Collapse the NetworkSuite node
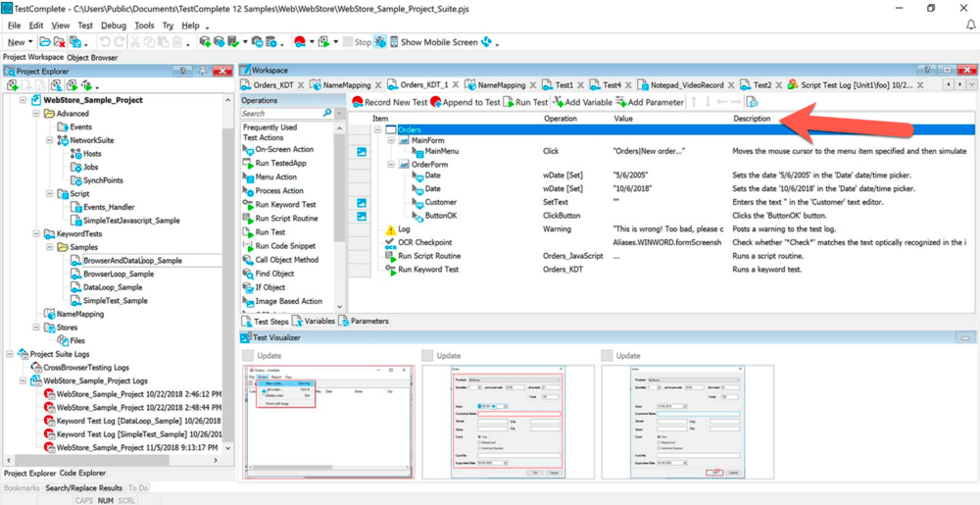980x505 pixels. 49,140
